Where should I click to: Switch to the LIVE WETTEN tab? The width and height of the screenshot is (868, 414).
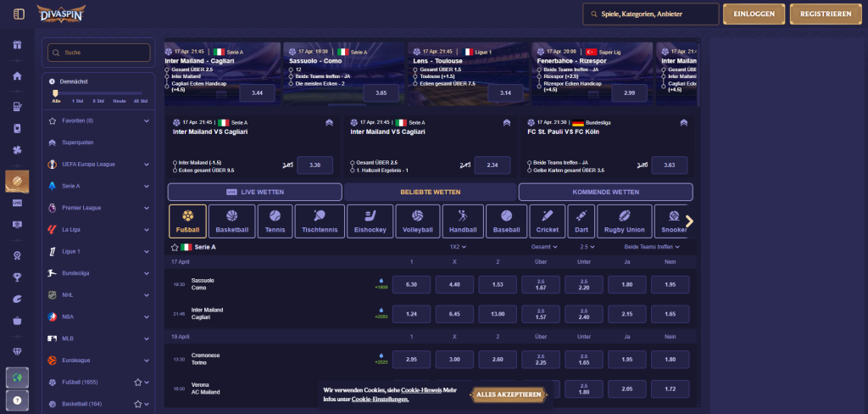254,192
